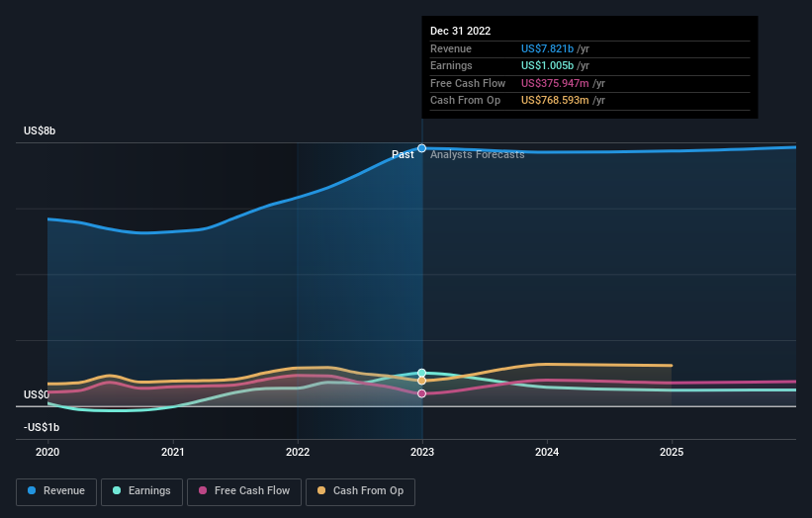
Task: Click the Cash From Op marker at 2023
Action: tap(422, 381)
